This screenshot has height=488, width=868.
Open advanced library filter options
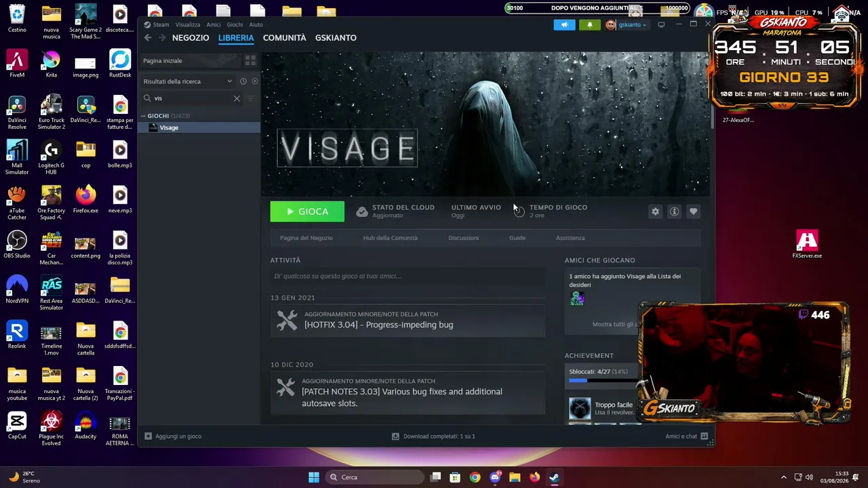[250, 98]
